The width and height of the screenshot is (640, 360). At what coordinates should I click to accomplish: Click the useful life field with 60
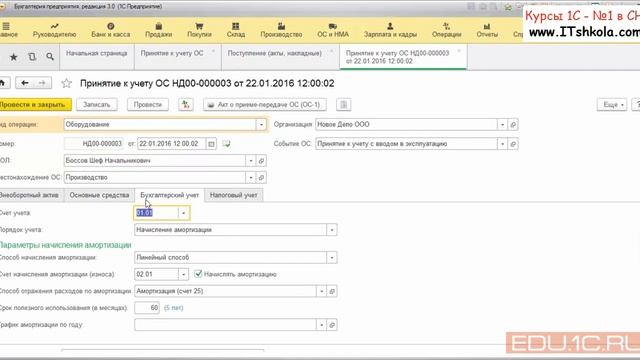(147, 308)
